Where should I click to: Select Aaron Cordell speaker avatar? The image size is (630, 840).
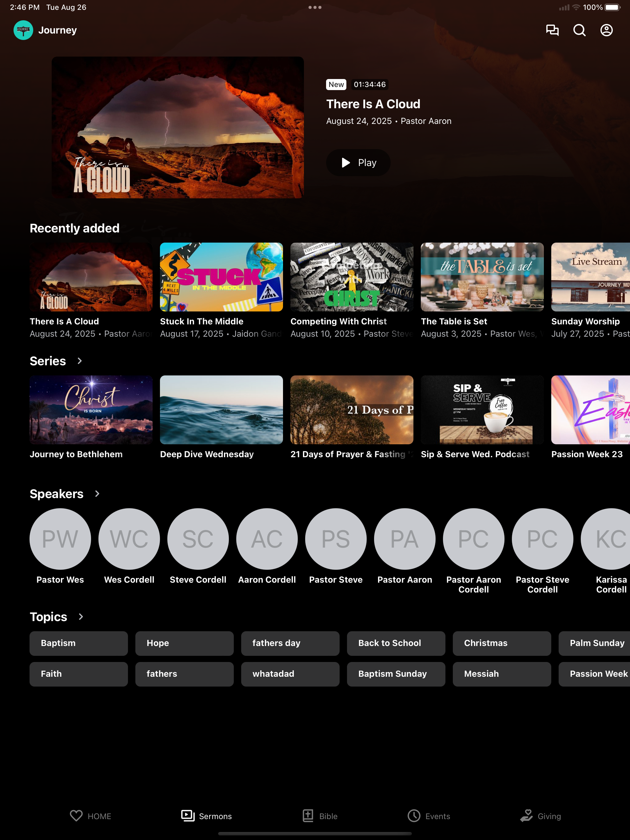click(267, 539)
